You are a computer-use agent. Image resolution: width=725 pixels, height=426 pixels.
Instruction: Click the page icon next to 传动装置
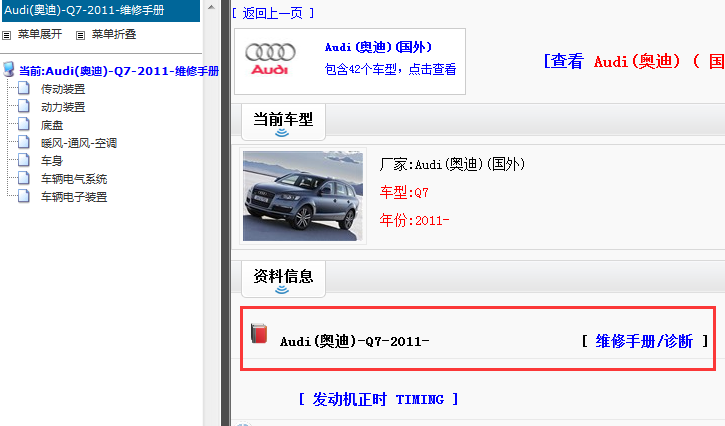[24, 88]
